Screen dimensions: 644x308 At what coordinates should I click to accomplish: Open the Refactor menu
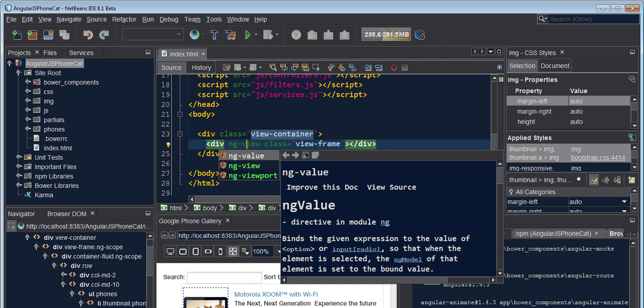pyautogui.click(x=124, y=19)
